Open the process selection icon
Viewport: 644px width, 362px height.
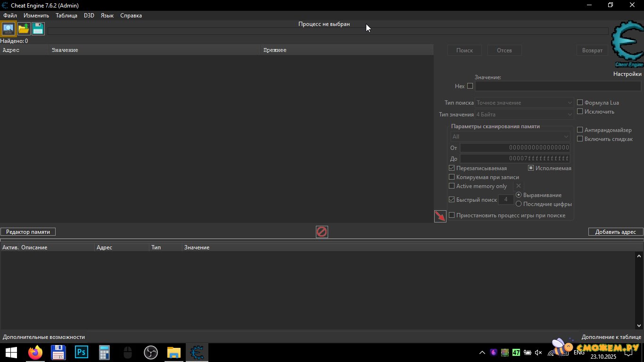pyautogui.click(x=8, y=29)
